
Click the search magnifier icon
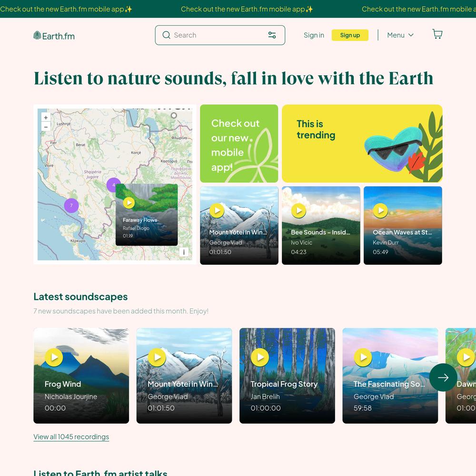click(166, 35)
